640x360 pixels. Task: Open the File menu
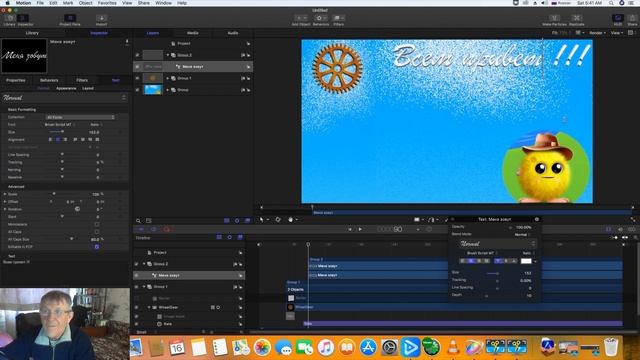(40, 3)
